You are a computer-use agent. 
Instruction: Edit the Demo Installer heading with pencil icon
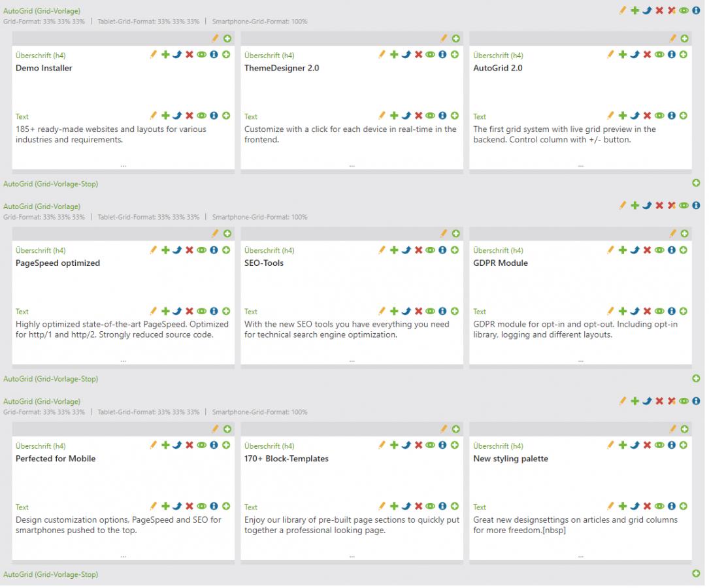153,55
